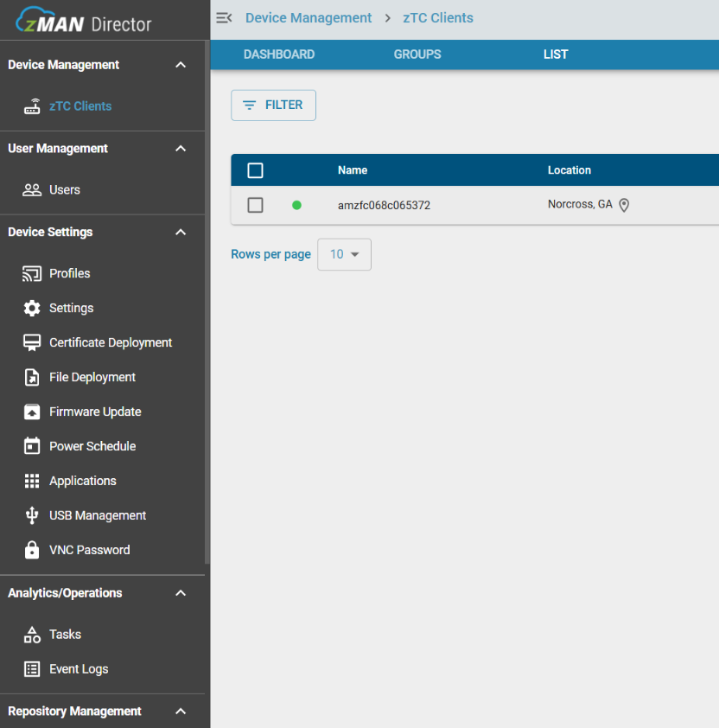Click the Device Management breadcrumb link
719x728 pixels.
[x=309, y=18]
